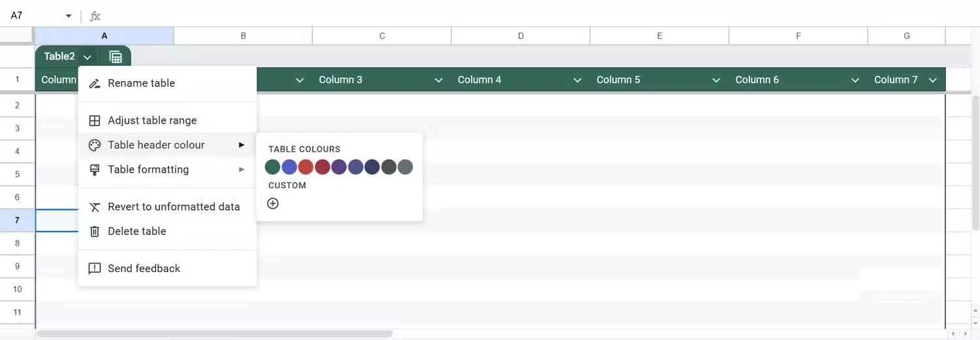This screenshot has width=980, height=340.
Task: Select column A header
Action: [105, 36]
